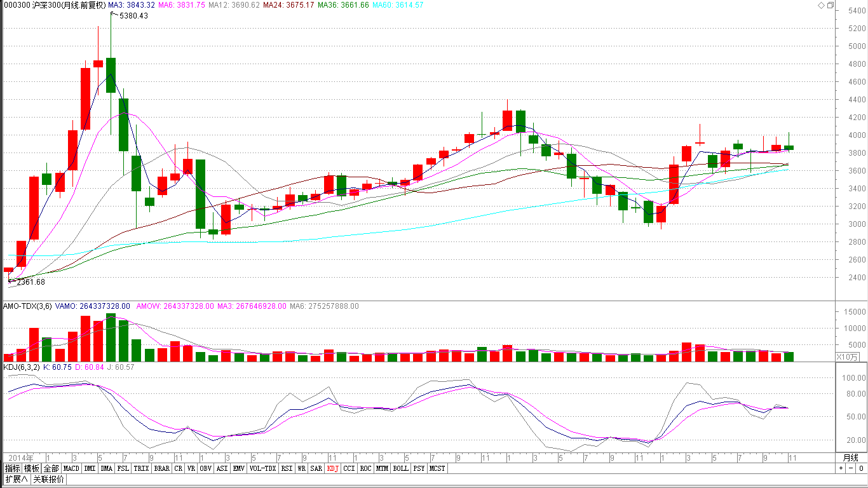Select the red KDJ indicator tab
The width and height of the screenshot is (868, 488).
tap(333, 468)
